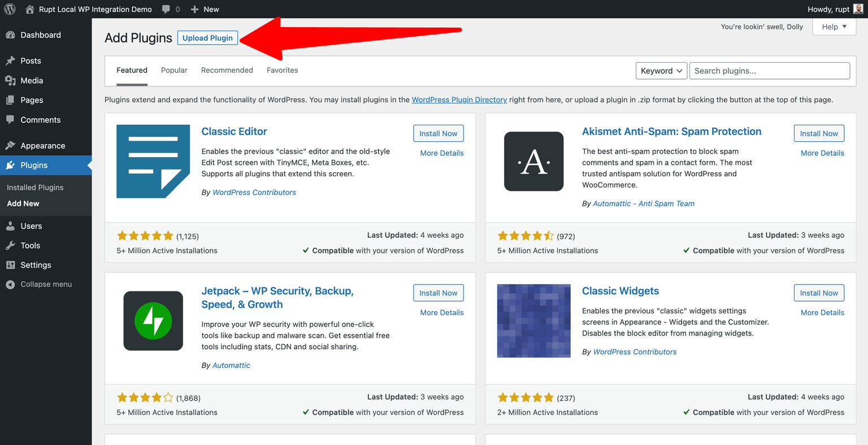Open the Settings menu item

click(x=46, y=265)
